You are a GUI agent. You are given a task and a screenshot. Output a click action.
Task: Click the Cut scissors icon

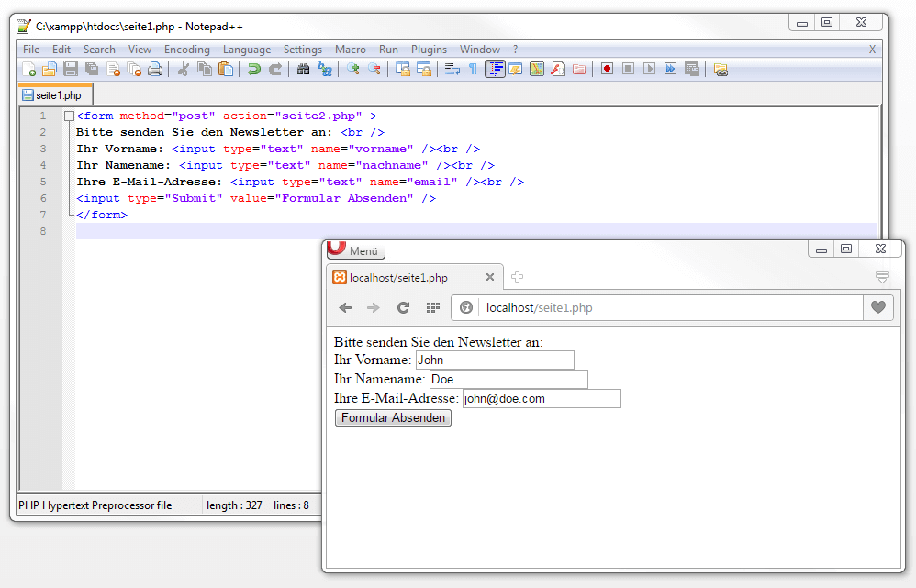point(184,70)
